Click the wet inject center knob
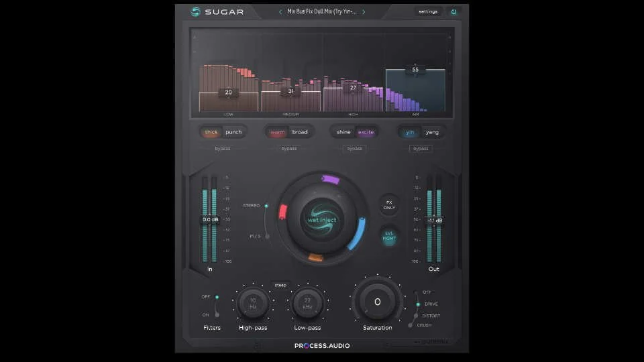 tap(321, 220)
